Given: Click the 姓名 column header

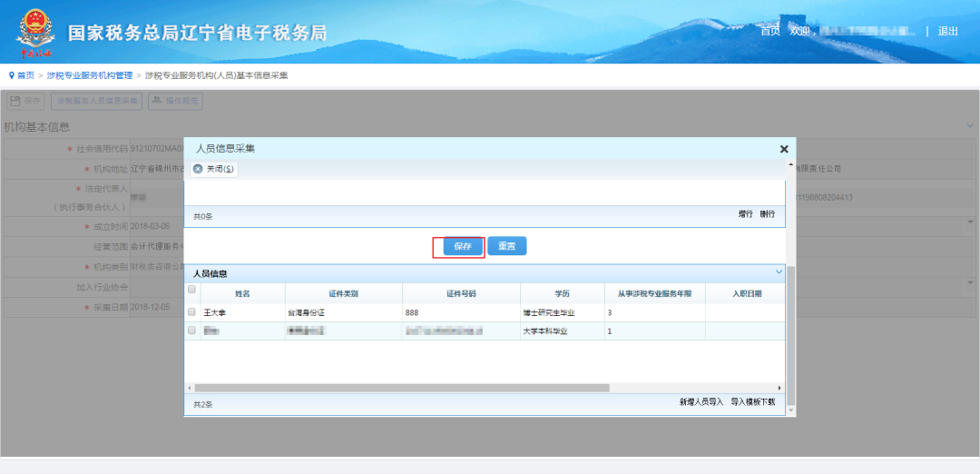Looking at the screenshot, I should [x=242, y=293].
